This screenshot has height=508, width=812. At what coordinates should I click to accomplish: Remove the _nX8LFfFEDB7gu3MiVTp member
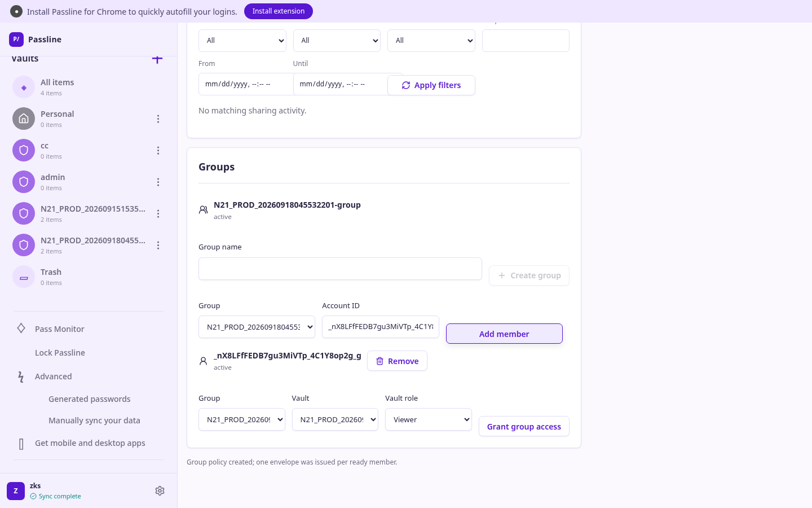point(397,361)
